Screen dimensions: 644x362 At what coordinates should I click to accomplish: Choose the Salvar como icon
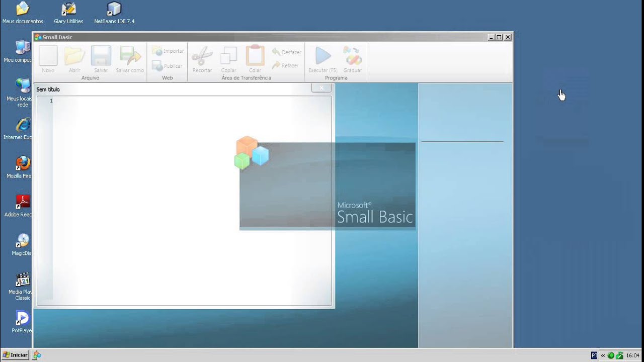[x=130, y=56]
